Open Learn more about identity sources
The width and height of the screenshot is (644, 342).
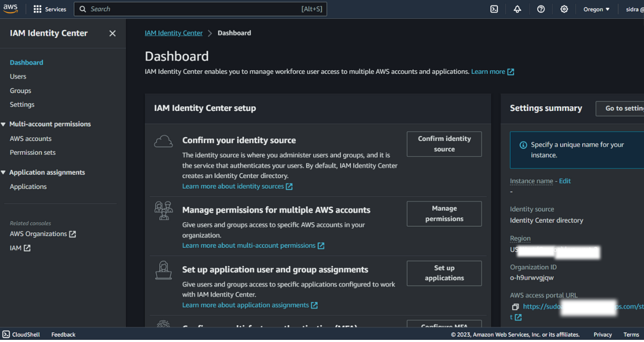tap(233, 187)
